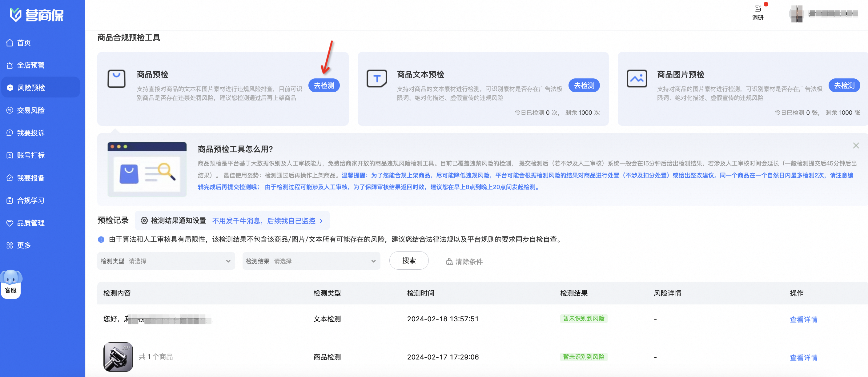Open 合规学习 menu item
This screenshot has height=377, width=868.
31,200
